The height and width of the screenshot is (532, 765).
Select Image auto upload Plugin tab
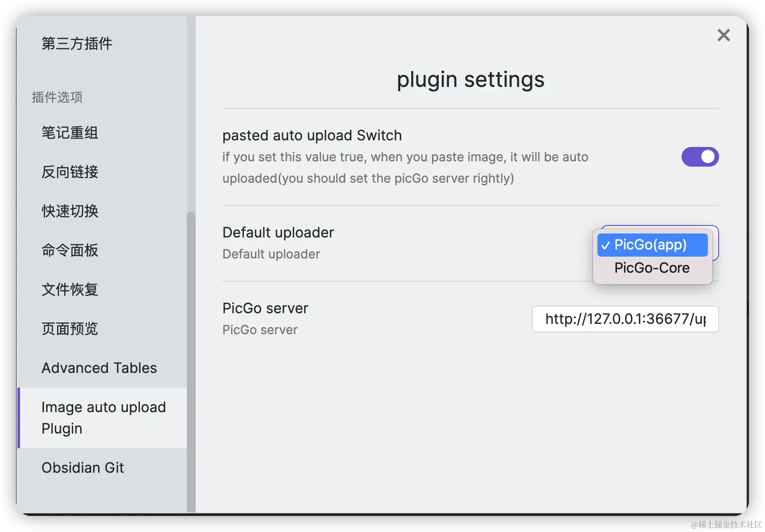tap(102, 418)
